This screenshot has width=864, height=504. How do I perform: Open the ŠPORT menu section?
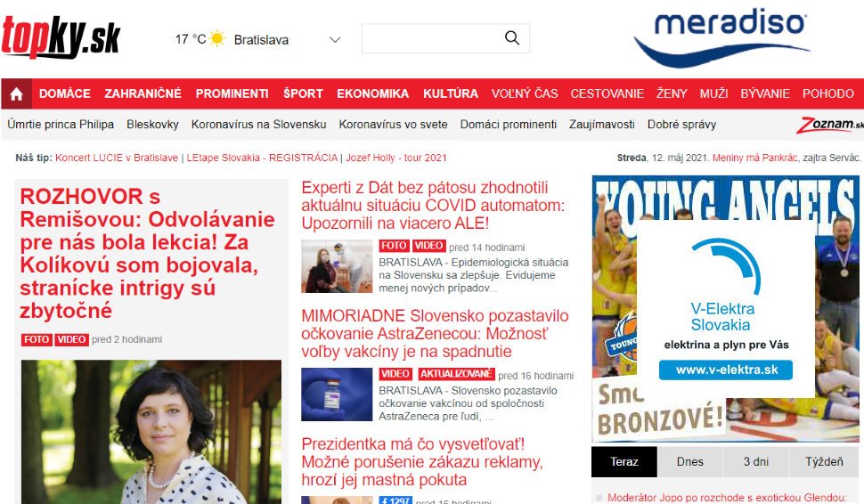click(x=303, y=93)
